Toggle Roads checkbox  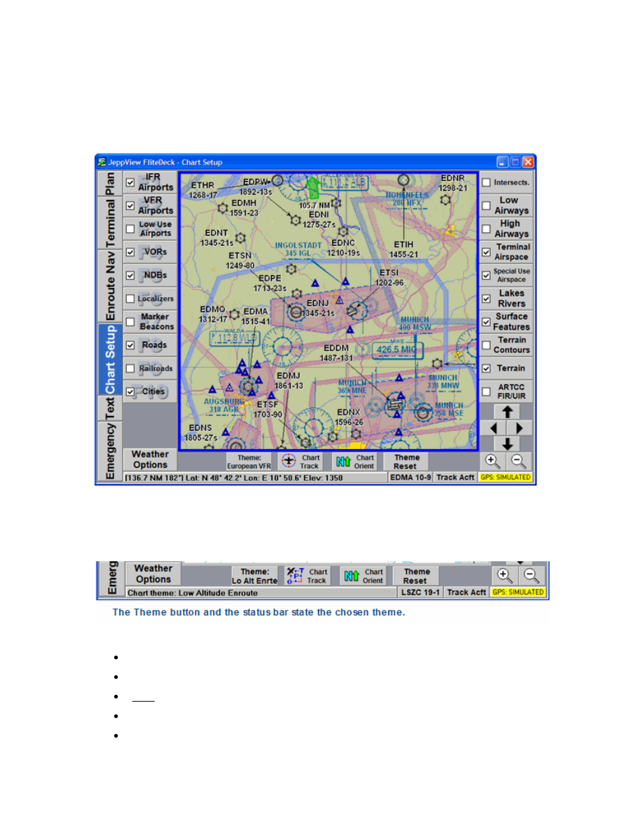130,345
